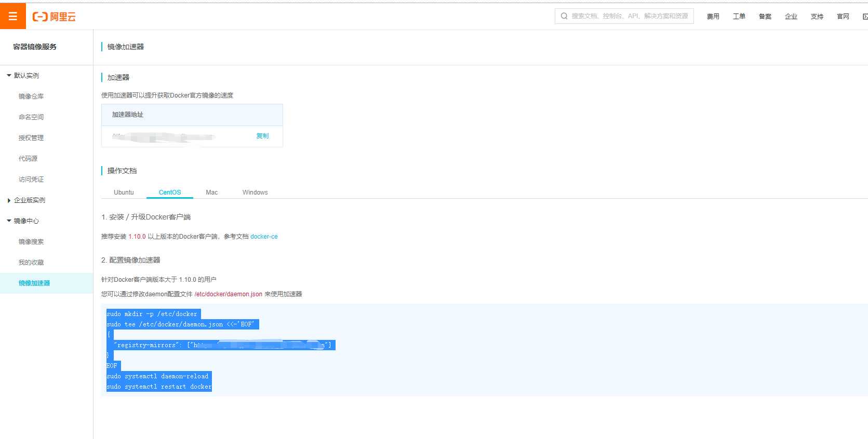The width and height of the screenshot is (868, 439).
Task: Click the 'sudo systemctl daemon-reload' line
Action: pos(158,376)
